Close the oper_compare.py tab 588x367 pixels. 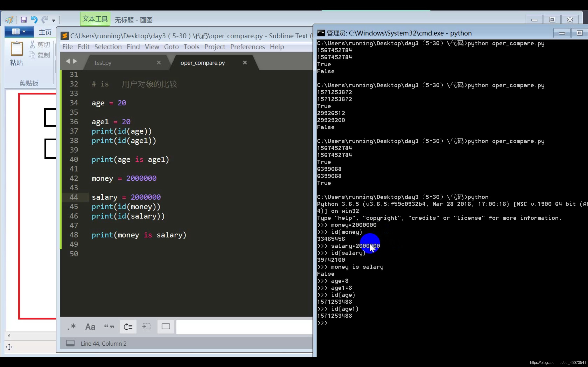(x=245, y=63)
